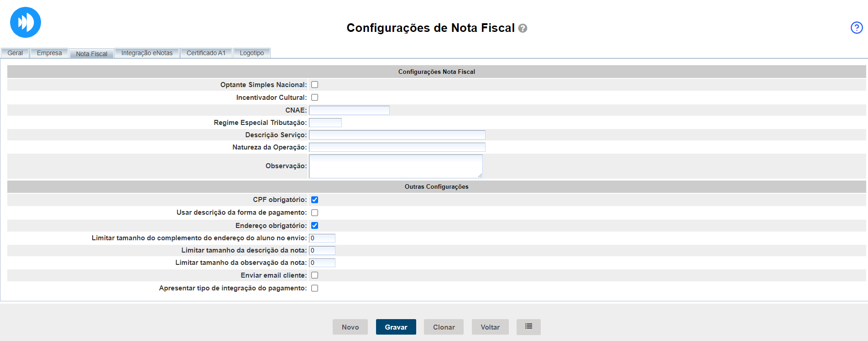Go to the Logotipo tab

pos(251,53)
